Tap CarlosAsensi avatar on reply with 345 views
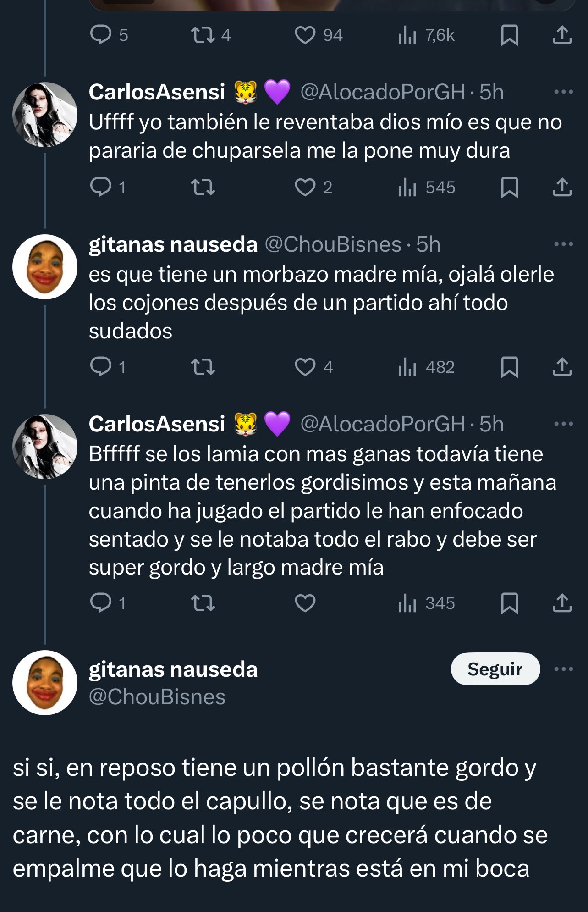 (x=45, y=447)
